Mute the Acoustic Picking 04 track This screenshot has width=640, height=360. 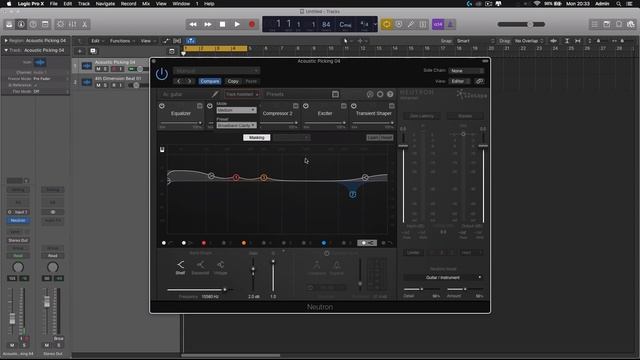tap(98, 69)
